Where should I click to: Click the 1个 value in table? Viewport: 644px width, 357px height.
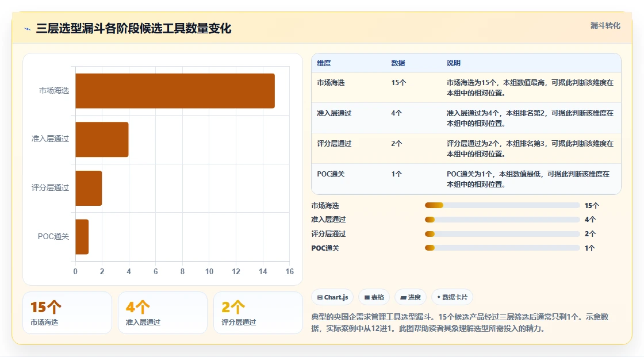(396, 174)
